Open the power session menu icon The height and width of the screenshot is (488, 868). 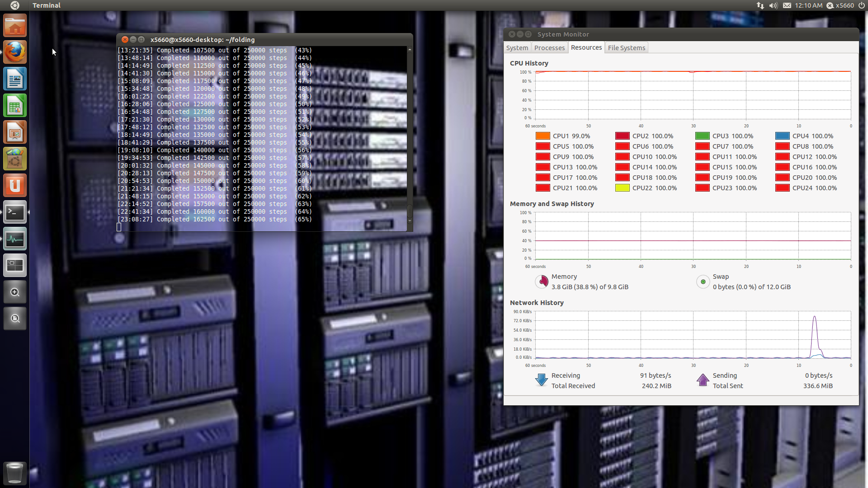[x=862, y=5]
